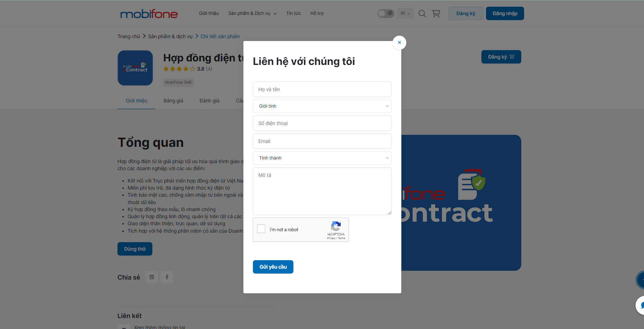Switch to the Đánh giá tab
This screenshot has width=644, height=329.
click(209, 101)
